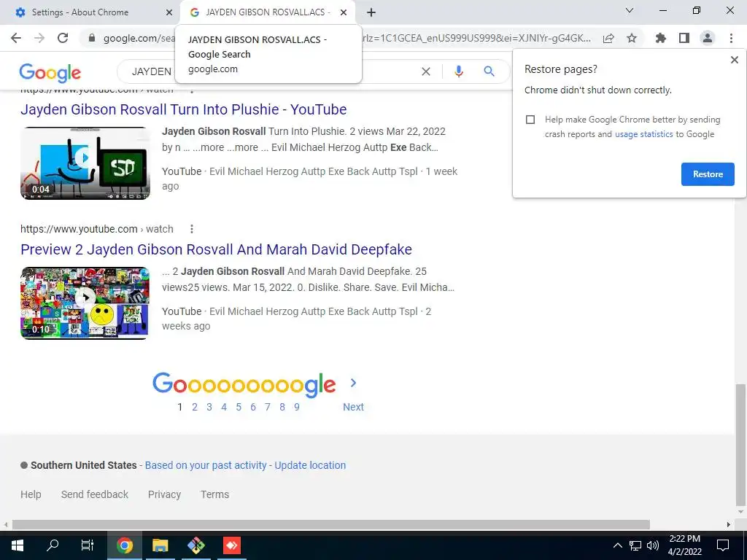Click the colorful diamond taskbar app icon

point(196,545)
